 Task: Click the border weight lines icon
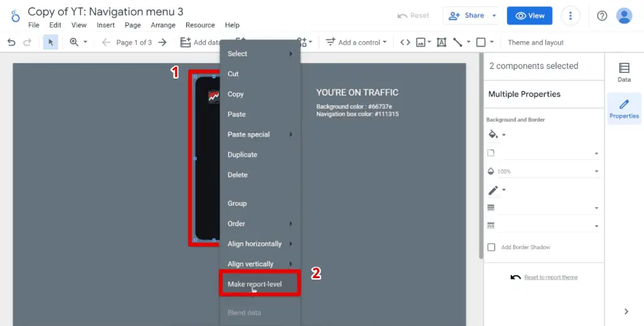point(491,208)
